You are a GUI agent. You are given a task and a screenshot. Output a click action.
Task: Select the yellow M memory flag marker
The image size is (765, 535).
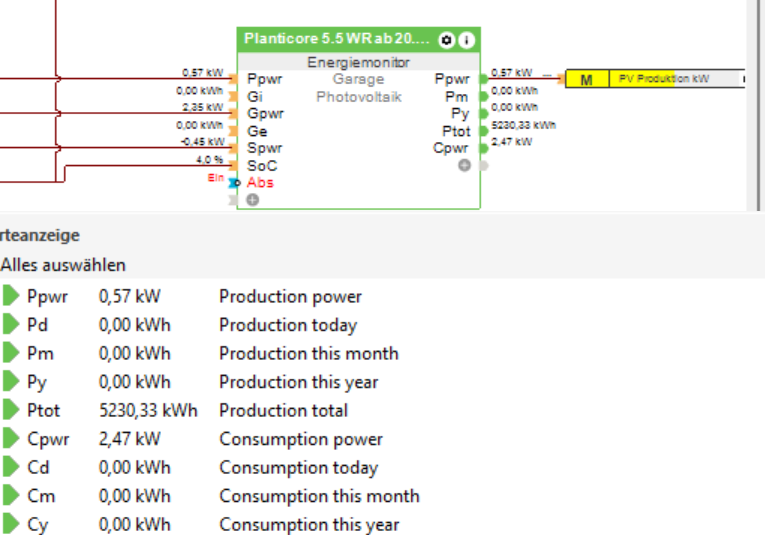(x=587, y=79)
